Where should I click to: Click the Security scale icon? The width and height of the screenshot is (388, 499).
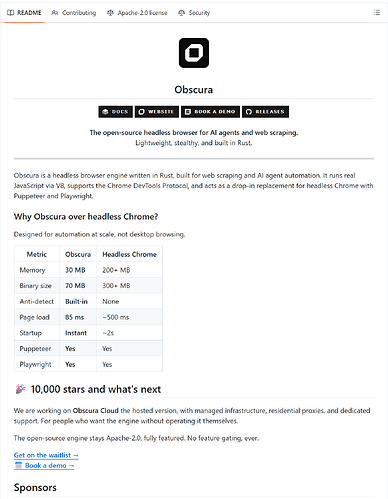click(x=181, y=13)
